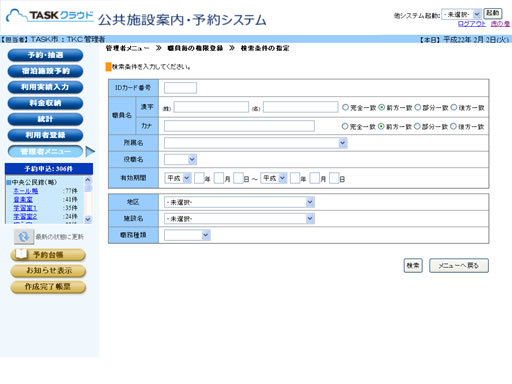Open the end era 平成 dropdown
The height and width of the screenshot is (384, 512).
274,178
